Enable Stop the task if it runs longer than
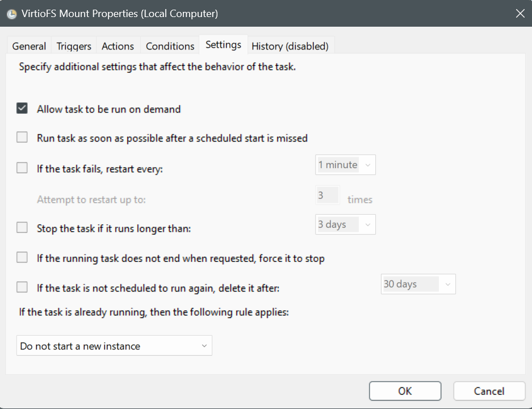The height and width of the screenshot is (409, 532). (22, 227)
